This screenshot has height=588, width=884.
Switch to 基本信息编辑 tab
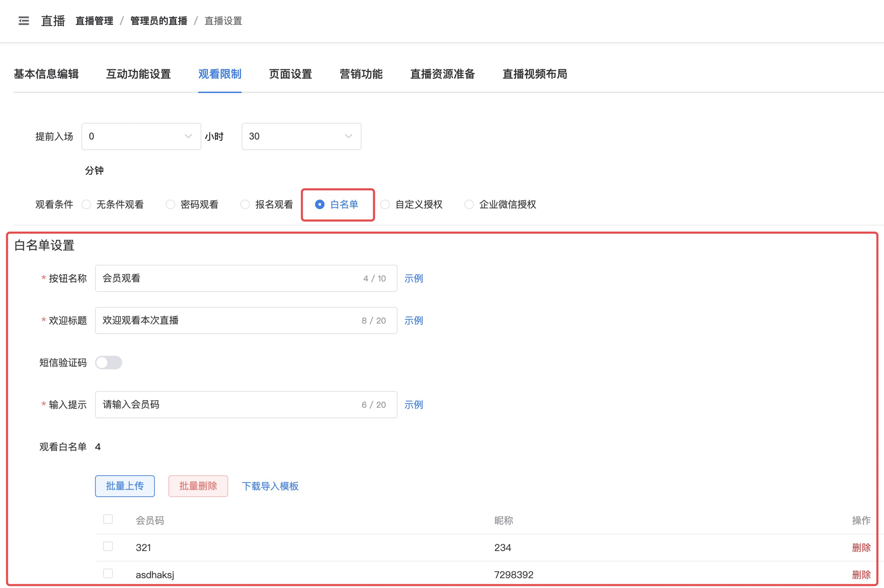[46, 74]
